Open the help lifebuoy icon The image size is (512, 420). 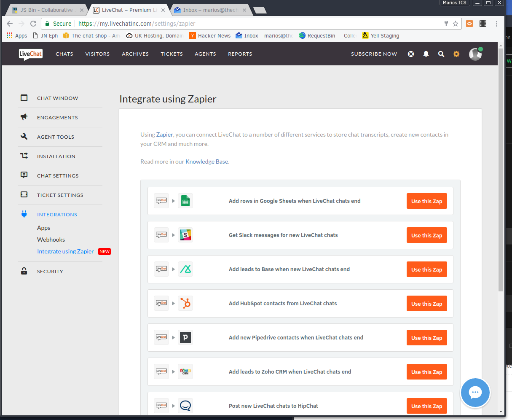pos(411,54)
